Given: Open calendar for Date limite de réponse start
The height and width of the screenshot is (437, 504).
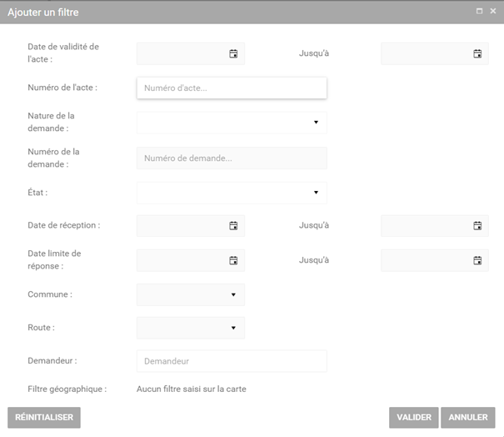Looking at the screenshot, I should point(233,260).
